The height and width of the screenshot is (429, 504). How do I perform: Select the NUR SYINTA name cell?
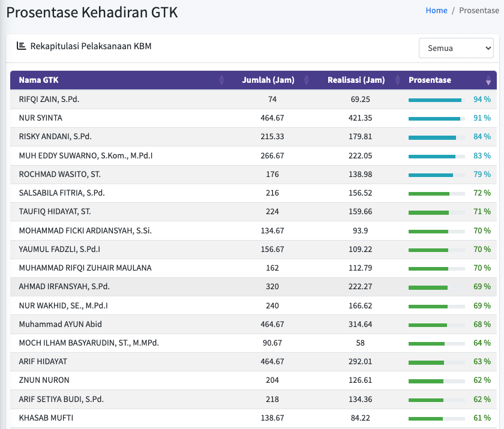coord(41,118)
